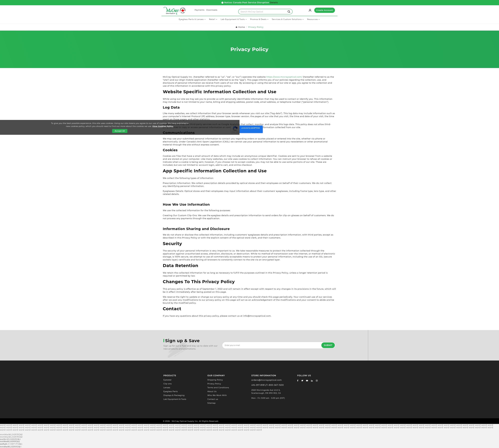Screen dimensions: 499x448
Task: Expand Lab Equipment & Tools menu
Action: pos(234,19)
